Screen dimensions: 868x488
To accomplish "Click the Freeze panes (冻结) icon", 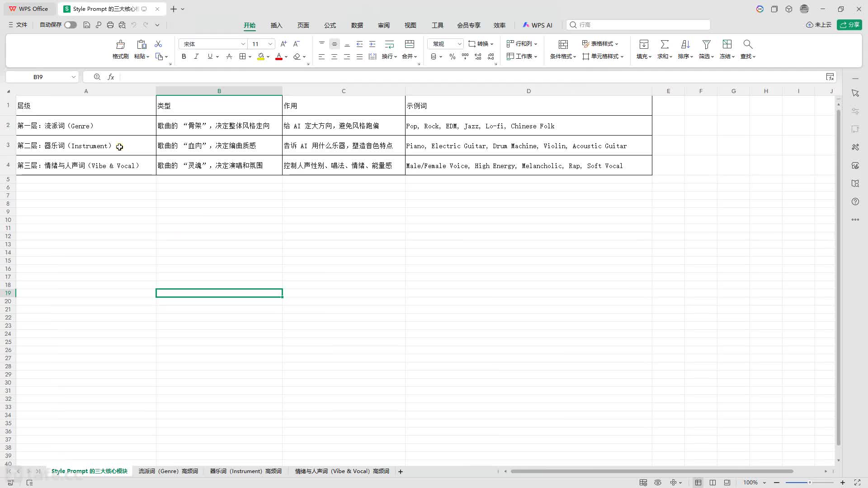I will (x=727, y=44).
